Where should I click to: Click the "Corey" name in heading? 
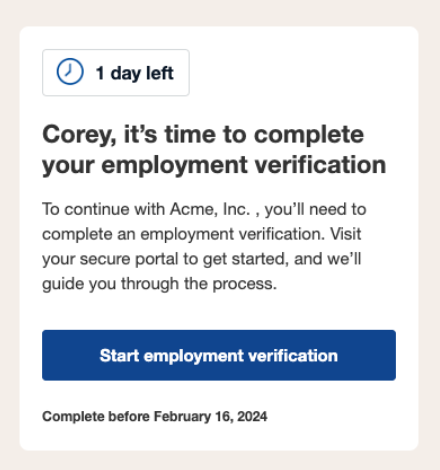click(x=77, y=136)
